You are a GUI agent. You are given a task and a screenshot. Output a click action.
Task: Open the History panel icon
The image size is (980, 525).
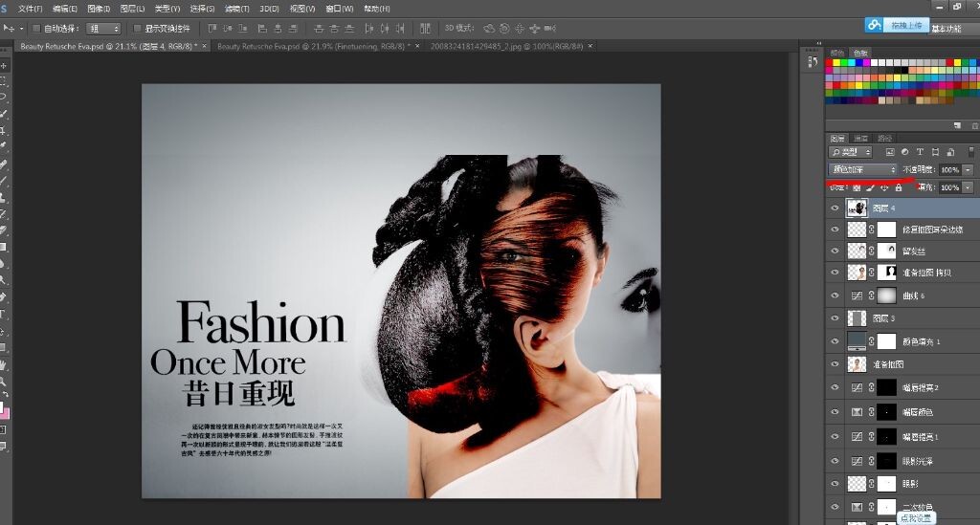813,61
